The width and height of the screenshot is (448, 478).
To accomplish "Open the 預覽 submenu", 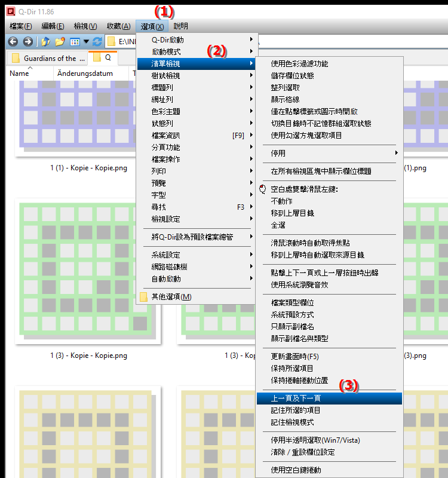I will coord(196,183).
